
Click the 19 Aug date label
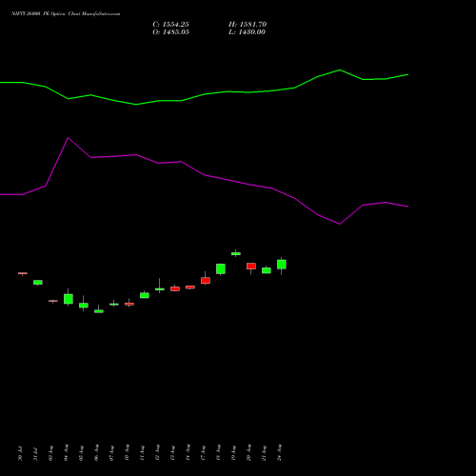click(x=233, y=453)
